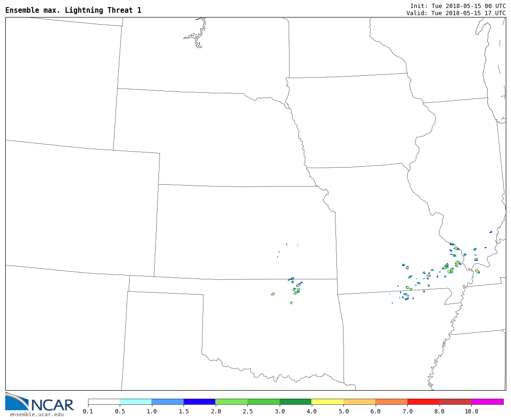Image resolution: width=511 pixels, height=420 pixels.
Task: Click the title 'Ensemble max. Lightning Threat 1'
Action: (x=73, y=10)
